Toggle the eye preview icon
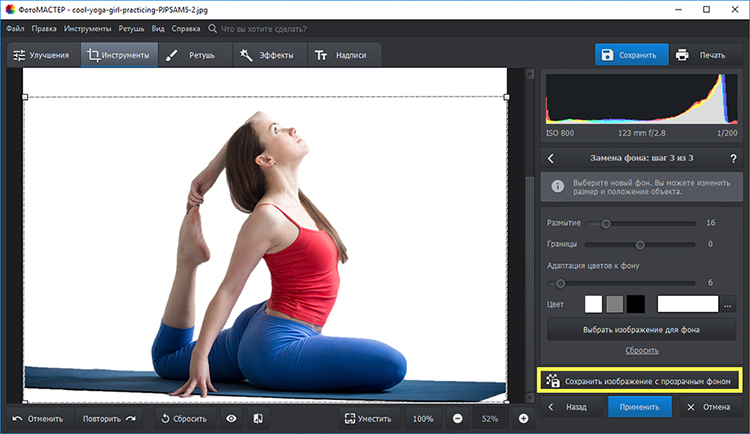This screenshot has height=434, width=750. tap(231, 418)
